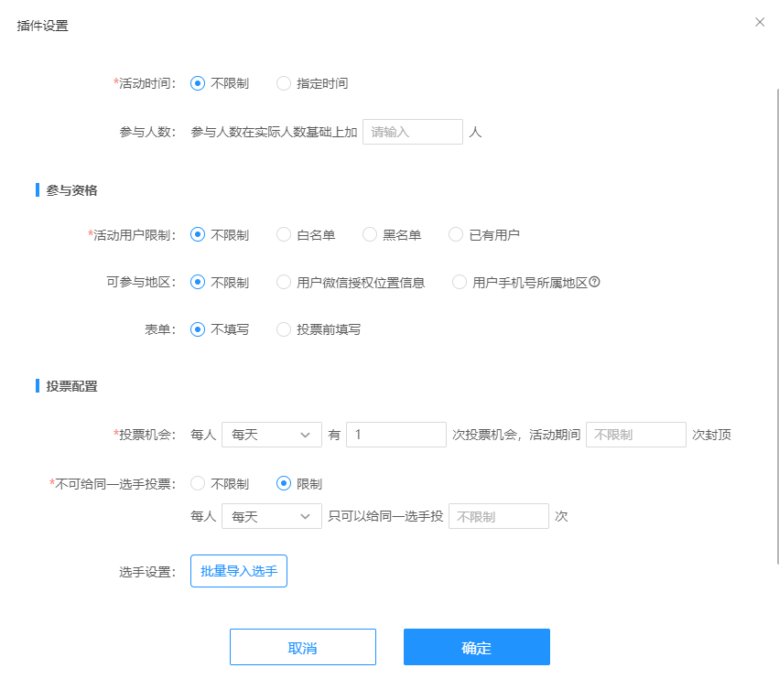Choose 不限制 for 活动用户限制

tap(198, 235)
